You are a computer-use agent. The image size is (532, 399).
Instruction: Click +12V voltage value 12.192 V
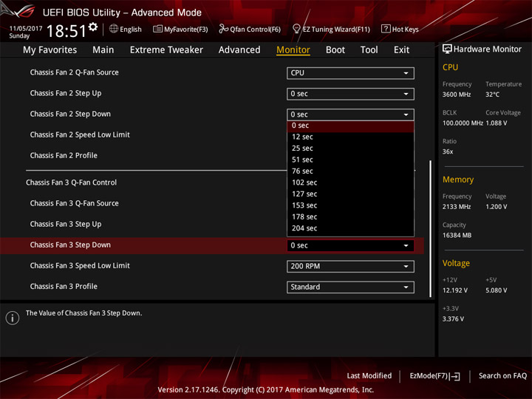point(454,291)
